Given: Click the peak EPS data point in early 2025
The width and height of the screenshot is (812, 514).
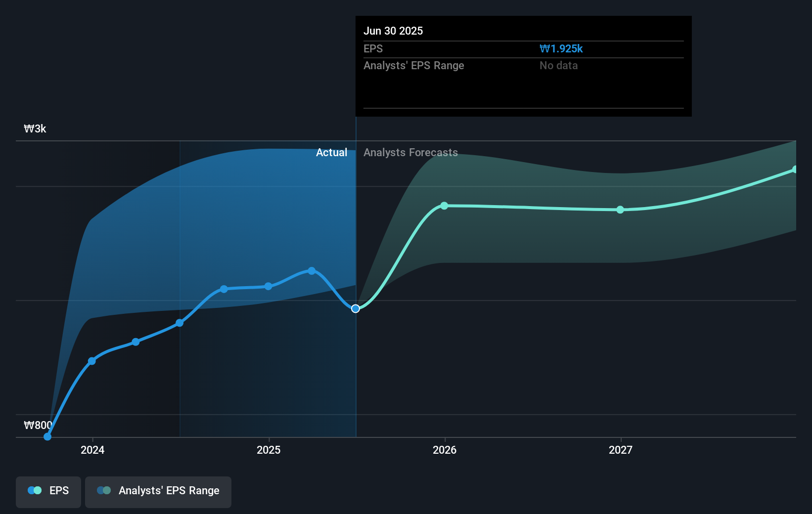Looking at the screenshot, I should coord(312,270).
